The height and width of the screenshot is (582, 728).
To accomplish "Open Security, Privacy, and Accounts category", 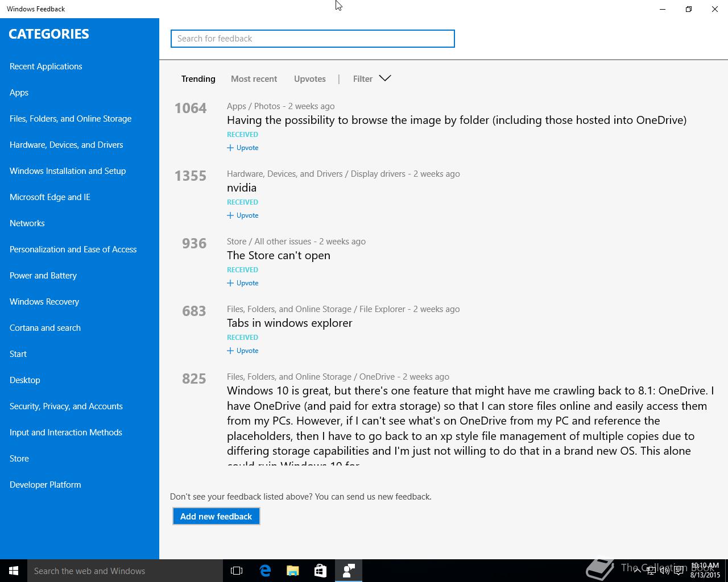I will coord(66,406).
